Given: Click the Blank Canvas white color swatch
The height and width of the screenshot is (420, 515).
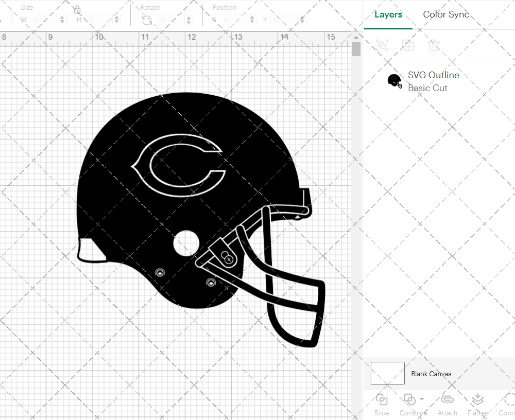Looking at the screenshot, I should point(387,373).
